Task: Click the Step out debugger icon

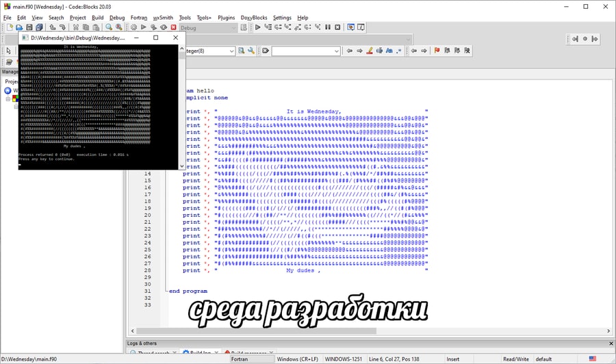Action: click(298, 27)
